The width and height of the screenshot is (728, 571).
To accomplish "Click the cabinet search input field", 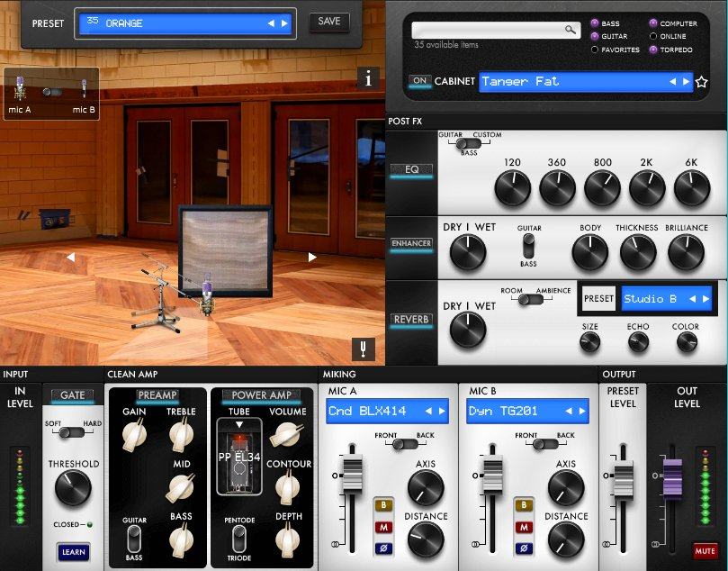I will [x=489, y=30].
